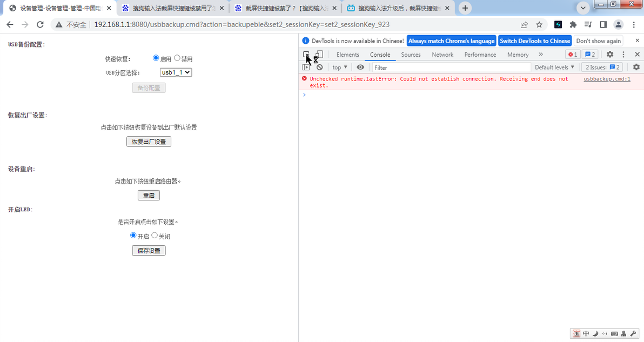Show console sidebar icon
The width and height of the screenshot is (644, 342).
click(306, 68)
